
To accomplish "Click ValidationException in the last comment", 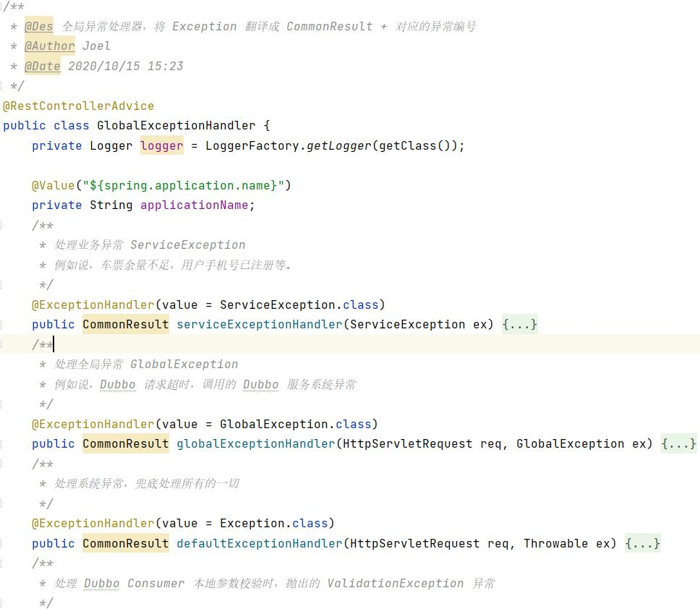I will [x=395, y=583].
